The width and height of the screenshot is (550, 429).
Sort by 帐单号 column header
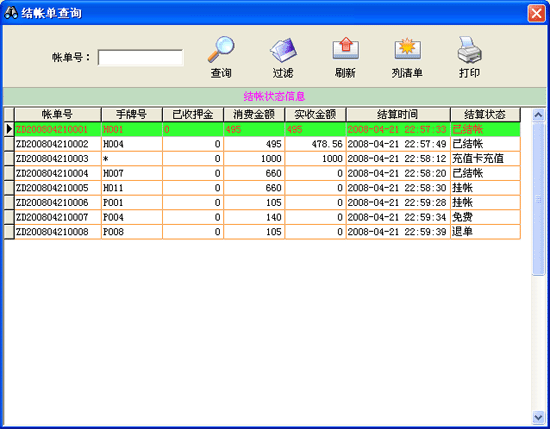click(x=58, y=115)
